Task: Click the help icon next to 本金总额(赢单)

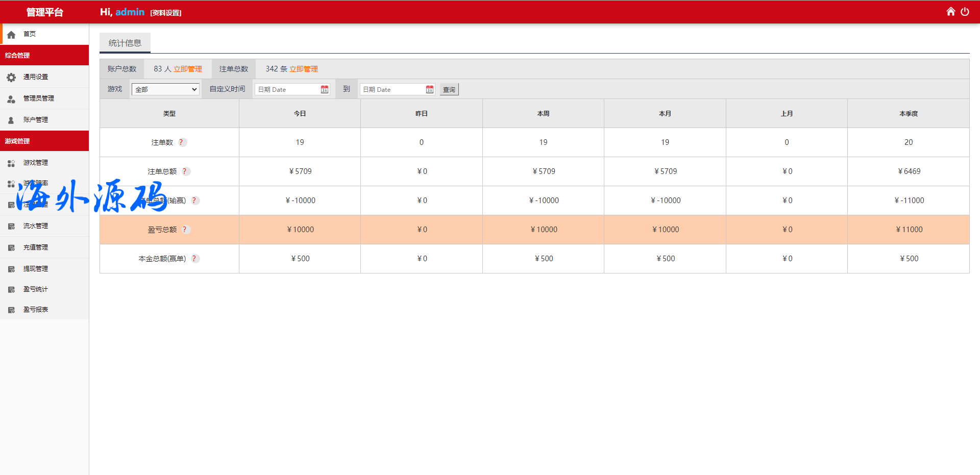Action: (194, 259)
